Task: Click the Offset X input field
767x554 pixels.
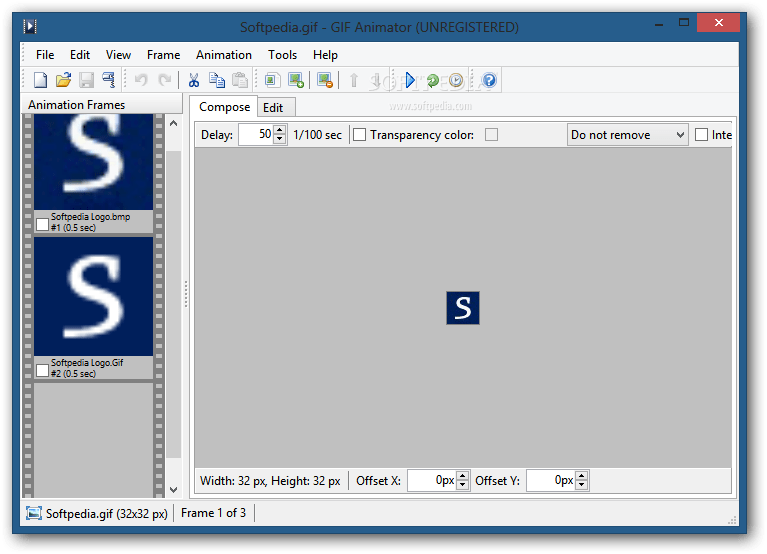Action: pos(432,480)
